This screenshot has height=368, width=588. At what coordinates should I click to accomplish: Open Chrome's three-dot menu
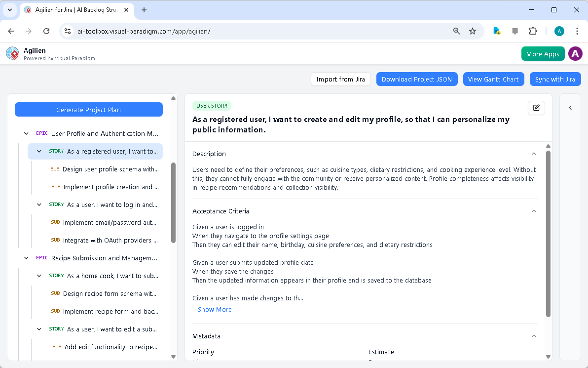(577, 31)
